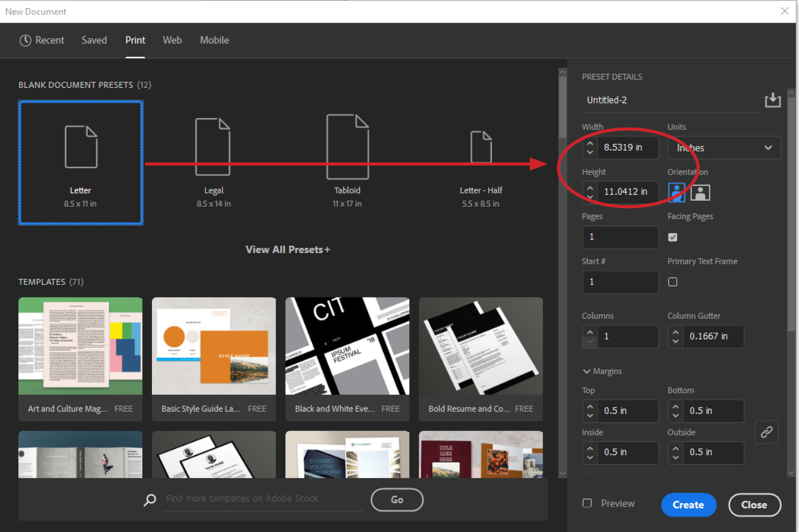
Task: Uncheck the Facing Pages checkbox
Action: 673,237
